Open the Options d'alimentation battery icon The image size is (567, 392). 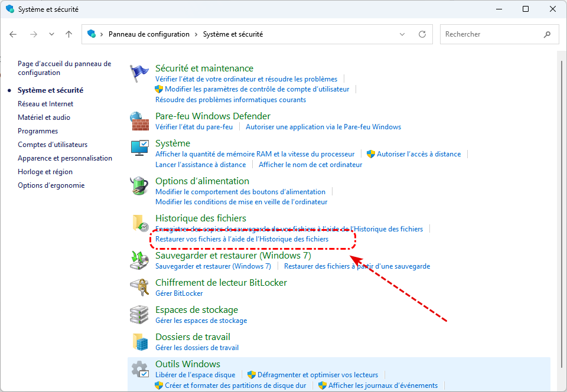pos(139,186)
